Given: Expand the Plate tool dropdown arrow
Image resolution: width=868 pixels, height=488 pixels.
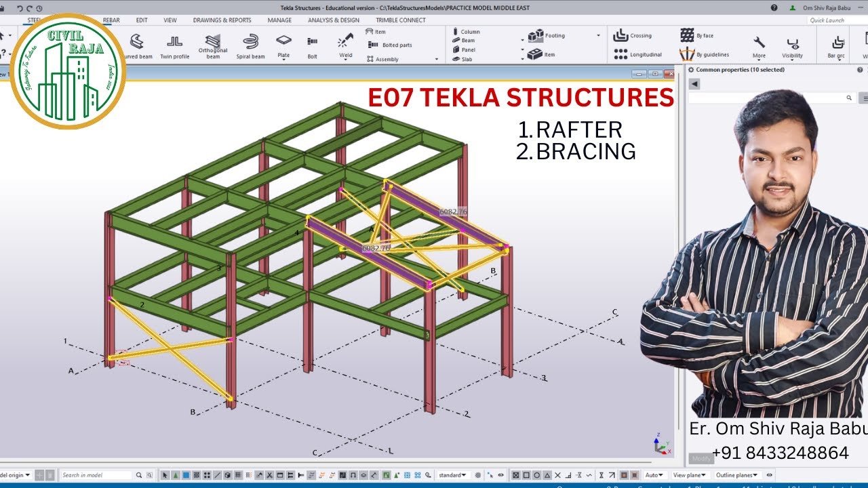Looking at the screenshot, I should 283,60.
